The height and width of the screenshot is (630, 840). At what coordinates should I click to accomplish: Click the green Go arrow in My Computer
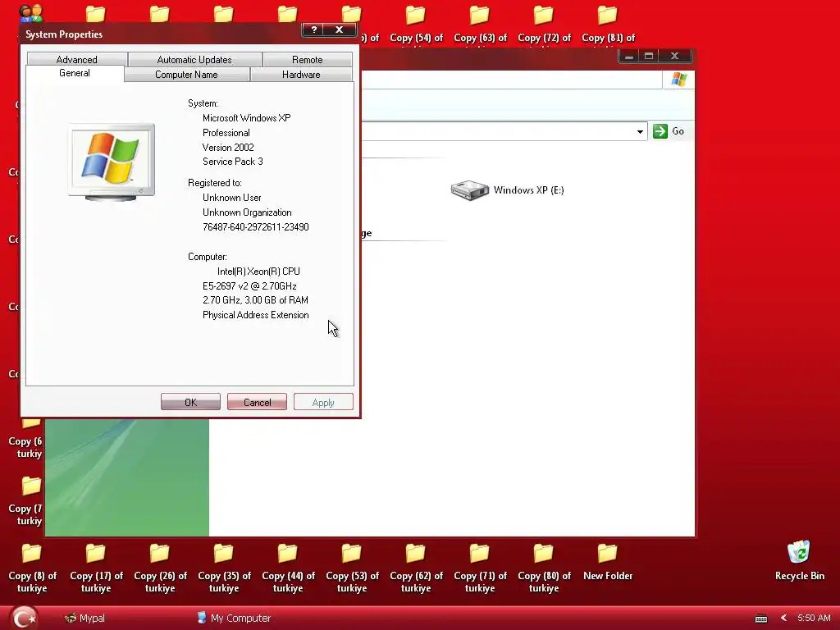point(660,131)
